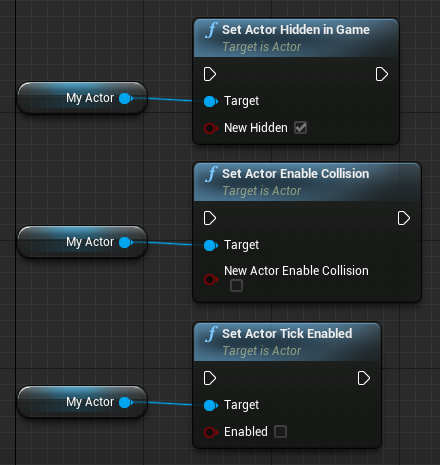Click red New Hidden boolean pin
440x465 pixels.
pyautogui.click(x=210, y=128)
